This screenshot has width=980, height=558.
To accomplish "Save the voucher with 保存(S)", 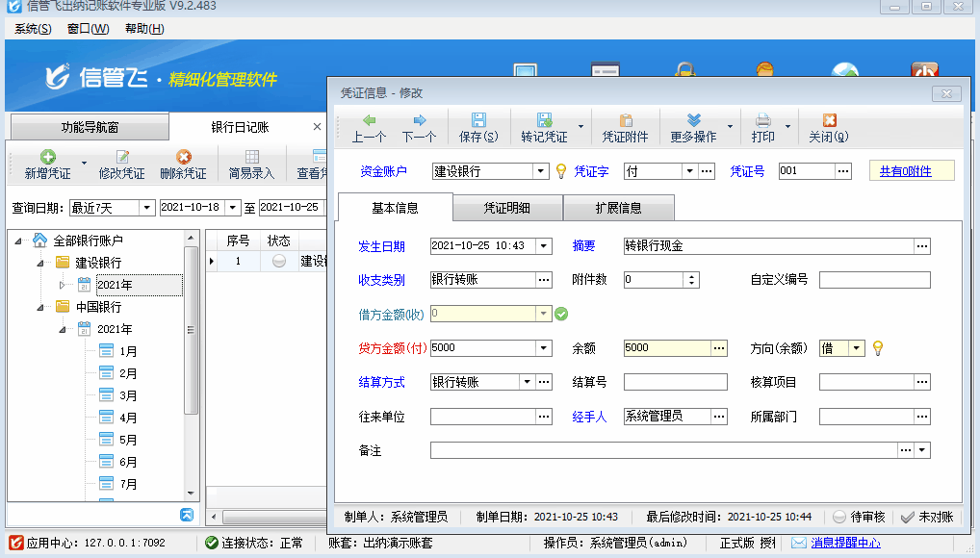I will click(478, 120).
